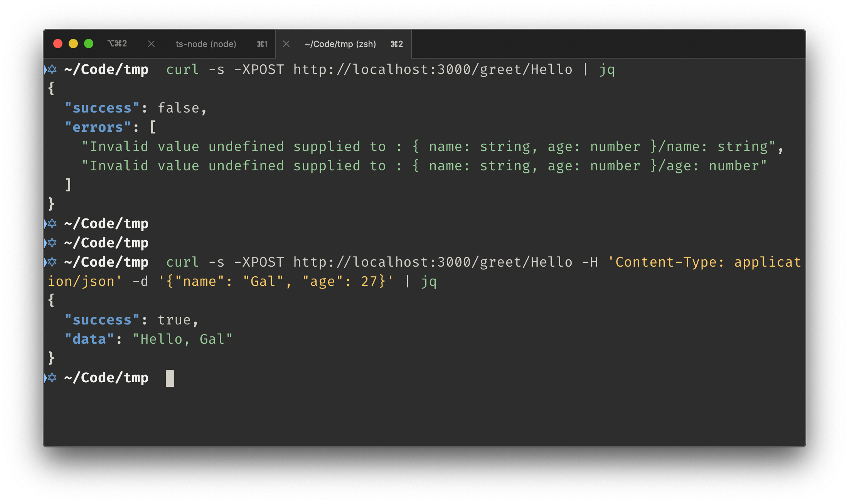
Task: Click '"success": true,' in second output
Action: 132,320
